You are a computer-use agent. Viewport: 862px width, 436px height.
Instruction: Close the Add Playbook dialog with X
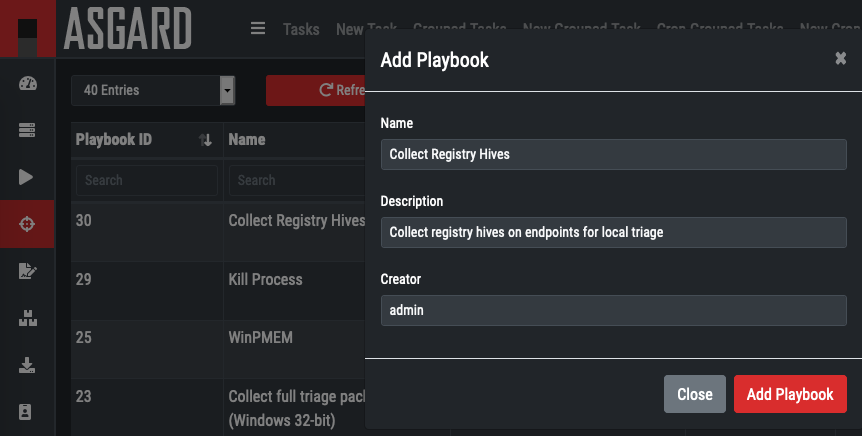click(x=841, y=59)
